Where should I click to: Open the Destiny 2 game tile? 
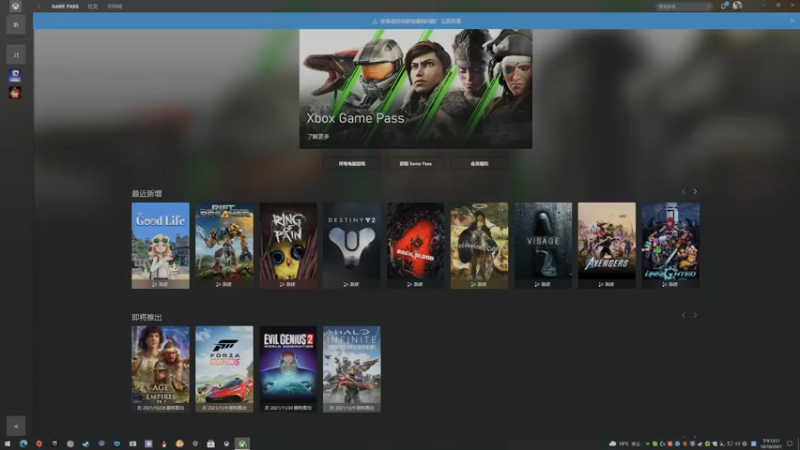click(352, 245)
